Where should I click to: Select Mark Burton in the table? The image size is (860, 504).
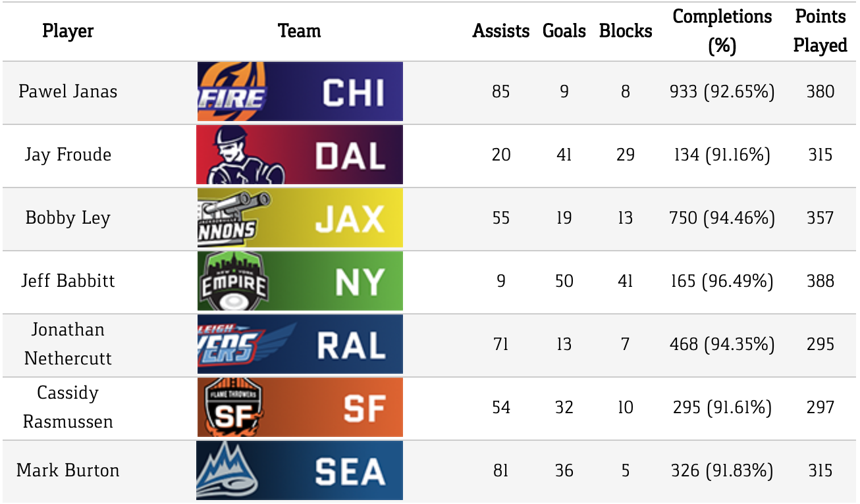tap(68, 470)
